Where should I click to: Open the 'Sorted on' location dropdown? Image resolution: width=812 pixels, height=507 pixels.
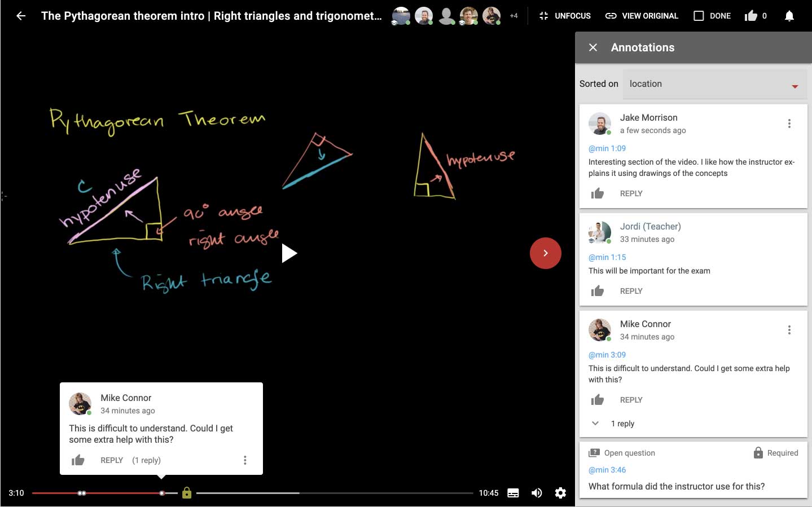click(x=714, y=84)
